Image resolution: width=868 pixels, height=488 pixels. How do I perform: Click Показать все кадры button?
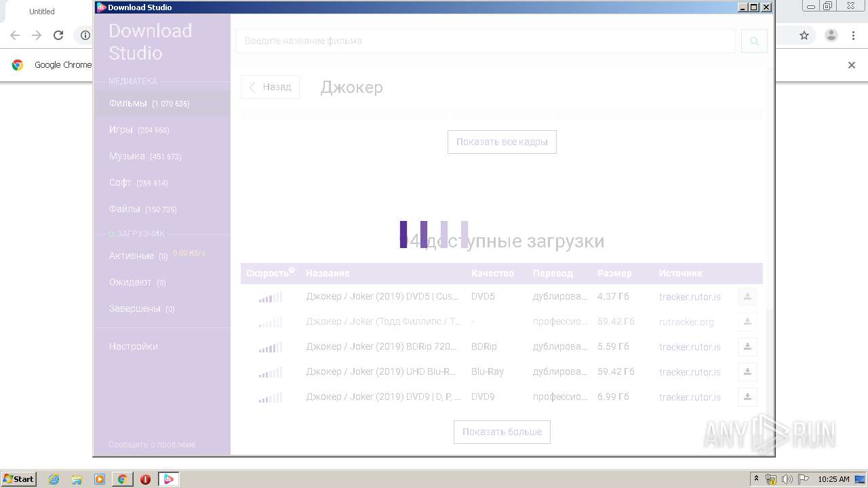[x=502, y=142]
